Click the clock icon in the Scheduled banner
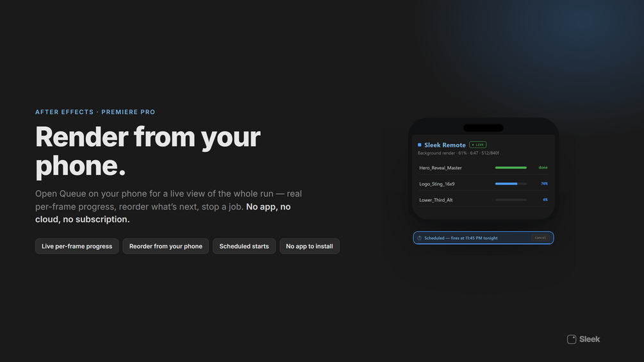The image size is (644, 362). click(419, 238)
